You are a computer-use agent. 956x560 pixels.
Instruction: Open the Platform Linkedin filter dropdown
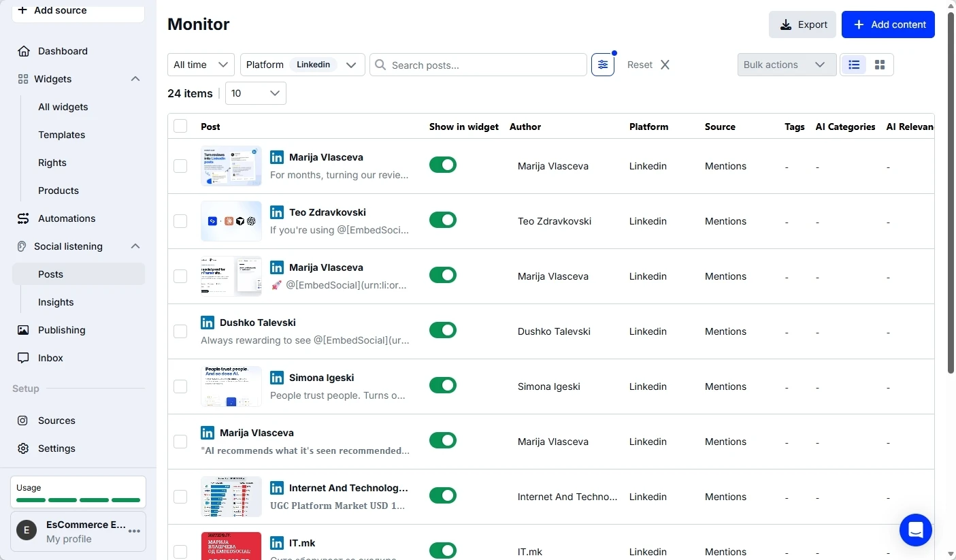click(x=303, y=65)
